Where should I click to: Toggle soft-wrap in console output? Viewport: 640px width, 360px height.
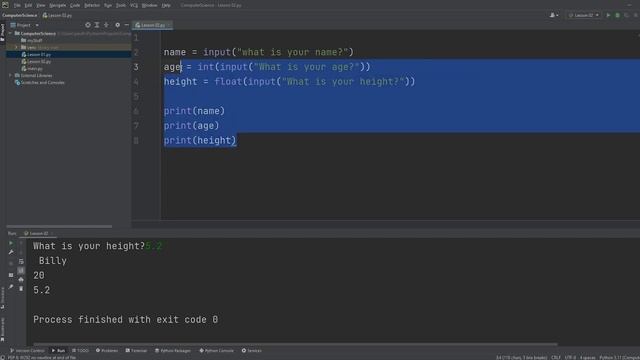[x=21, y=261]
